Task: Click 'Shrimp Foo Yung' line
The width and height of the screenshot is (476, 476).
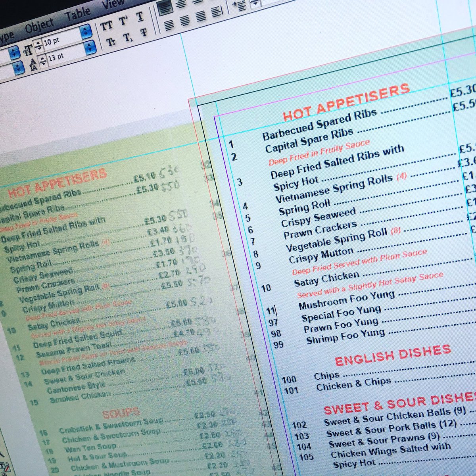Action: [345, 336]
